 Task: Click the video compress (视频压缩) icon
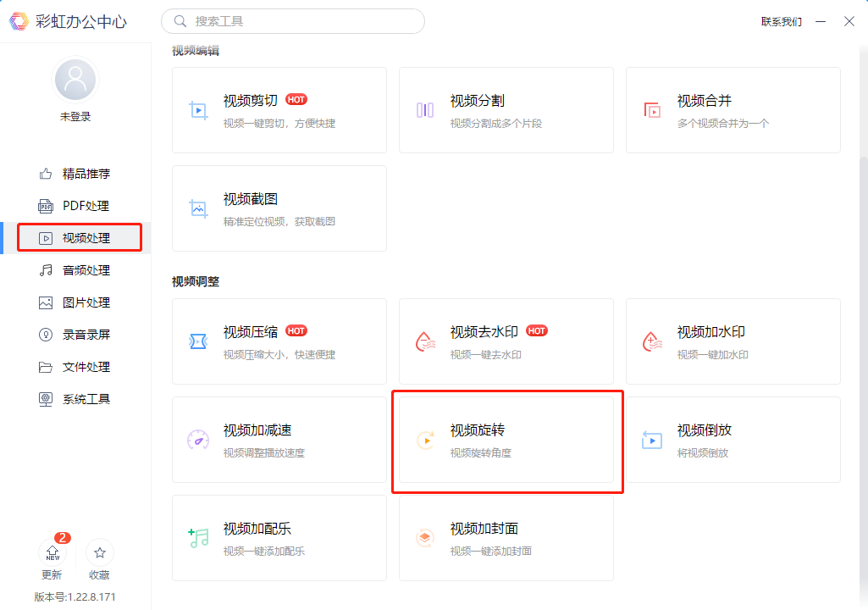point(198,341)
